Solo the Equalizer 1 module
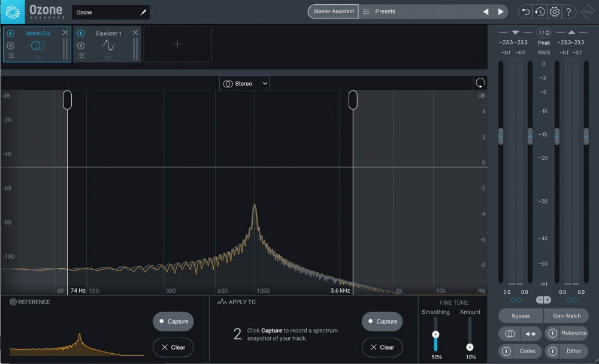 pos(81,45)
